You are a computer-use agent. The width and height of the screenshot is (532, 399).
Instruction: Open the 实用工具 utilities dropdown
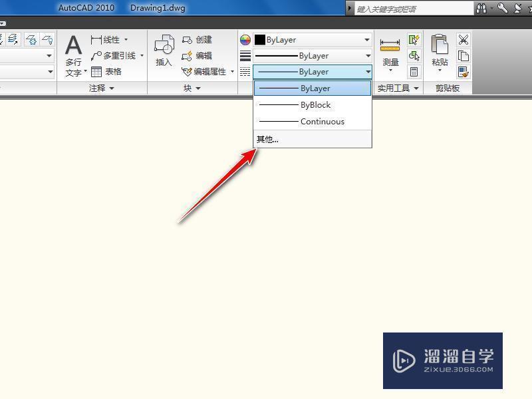(x=415, y=87)
